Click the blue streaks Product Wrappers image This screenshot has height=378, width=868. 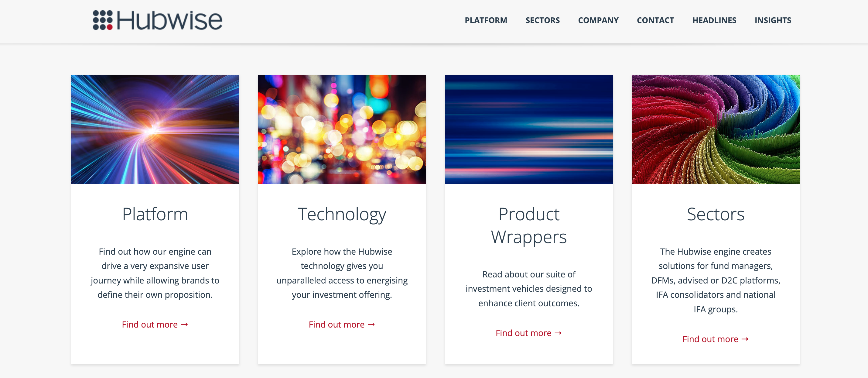pos(528,129)
